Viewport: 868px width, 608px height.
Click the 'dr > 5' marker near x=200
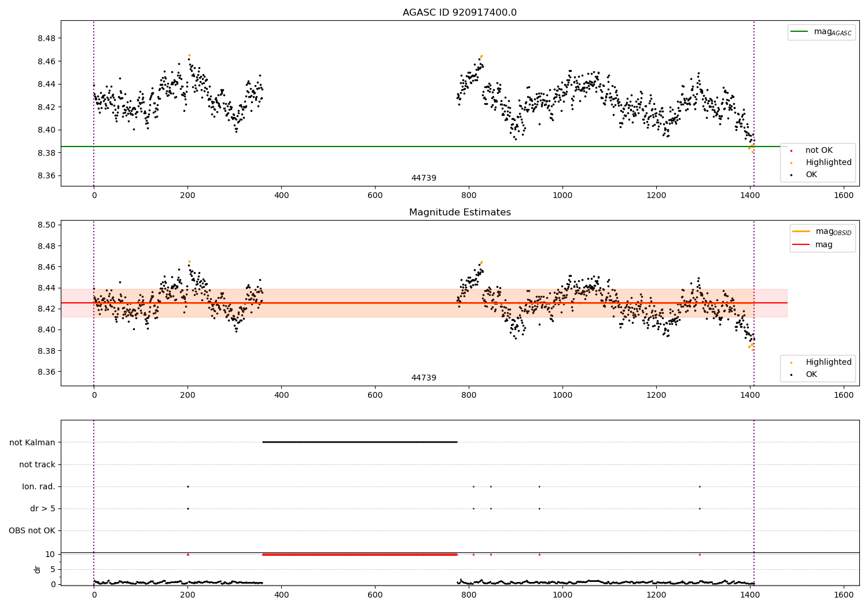click(x=187, y=508)
